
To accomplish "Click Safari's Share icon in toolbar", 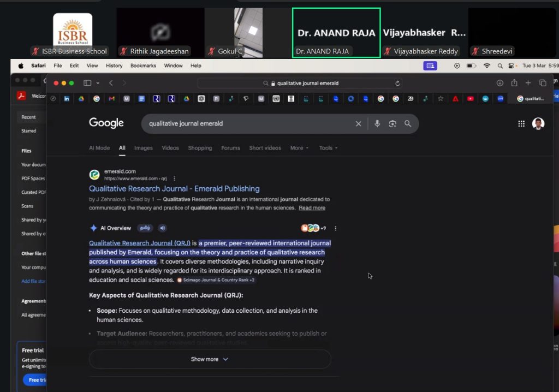I will (514, 83).
